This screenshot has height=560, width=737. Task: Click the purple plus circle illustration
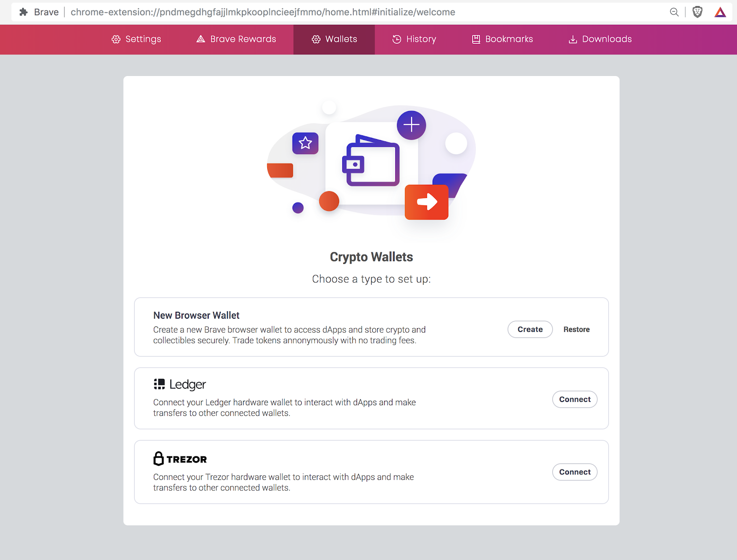411,125
